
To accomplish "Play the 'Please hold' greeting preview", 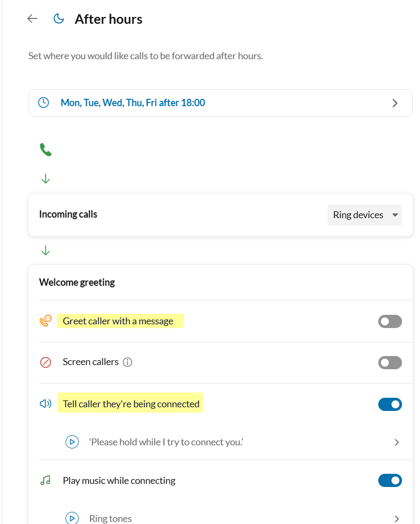I will tap(72, 442).
